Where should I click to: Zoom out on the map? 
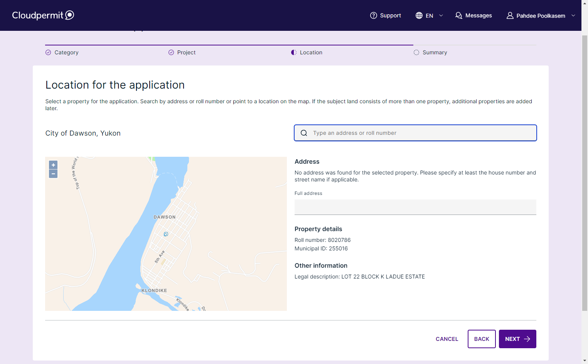53,174
